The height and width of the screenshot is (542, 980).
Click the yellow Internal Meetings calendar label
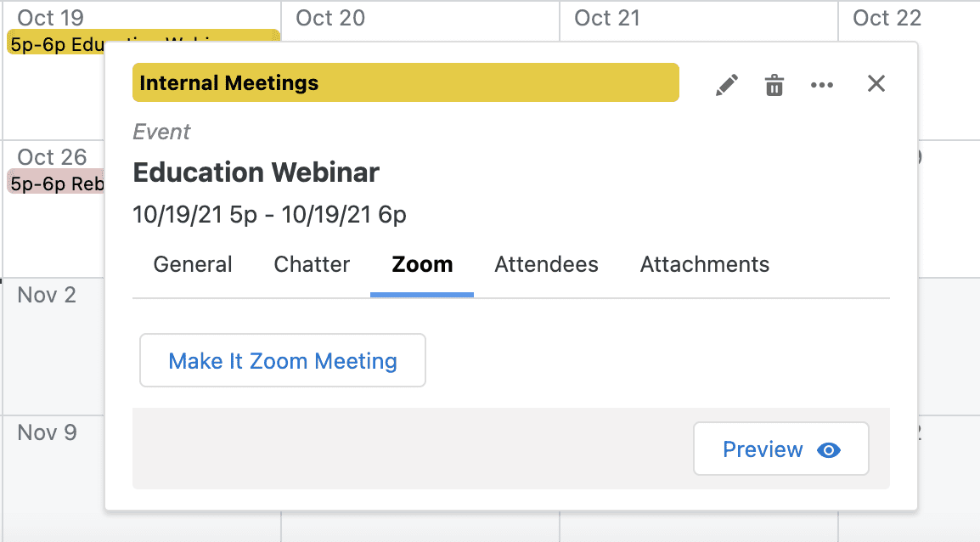coord(405,83)
